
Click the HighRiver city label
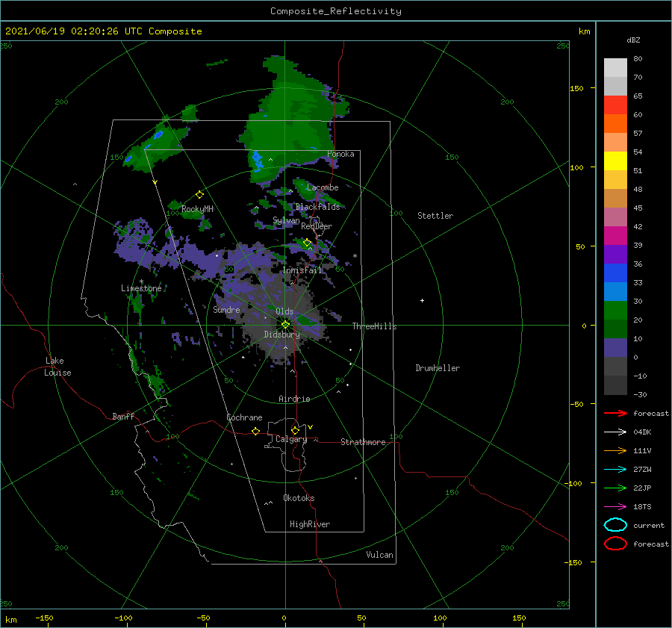[310, 524]
